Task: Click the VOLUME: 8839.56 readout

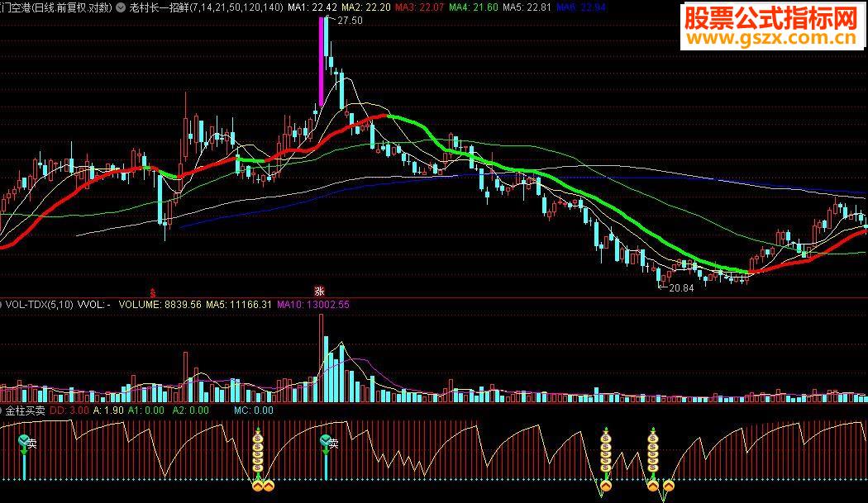Action: 160,304
